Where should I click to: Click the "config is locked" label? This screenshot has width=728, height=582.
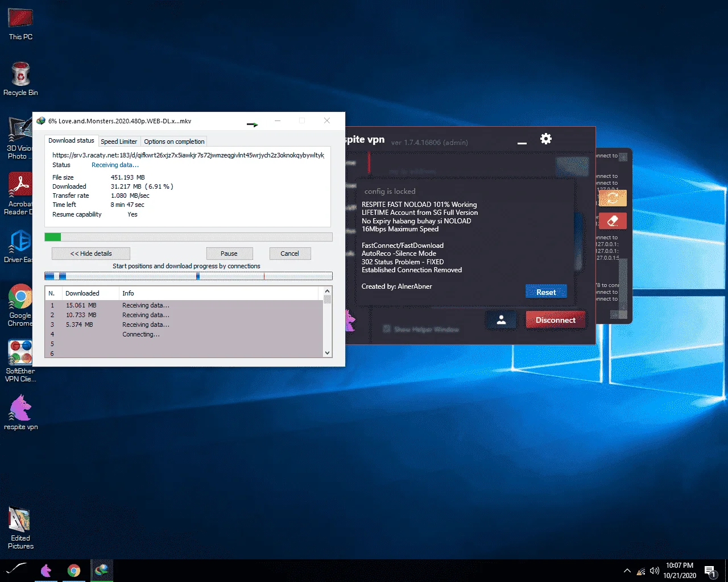[390, 192]
